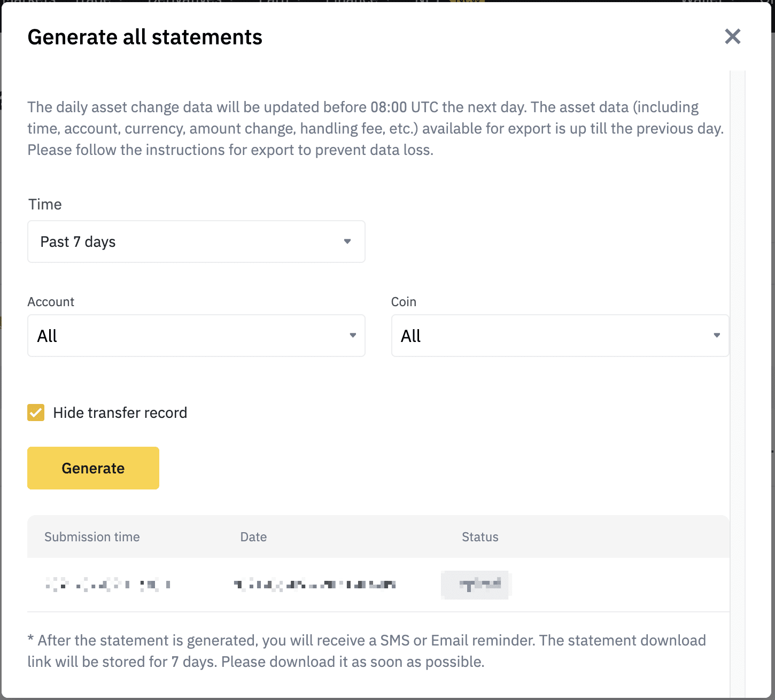Click the Coin dropdown caret arrow
The height and width of the screenshot is (700, 775).
(x=717, y=336)
